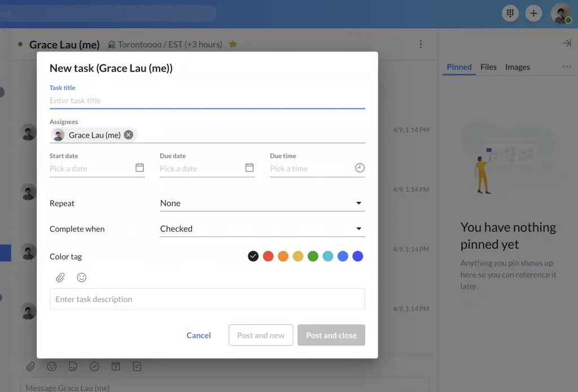Expand the Complete when dropdown
Viewport: 578px width, 392px height.
[358, 228]
